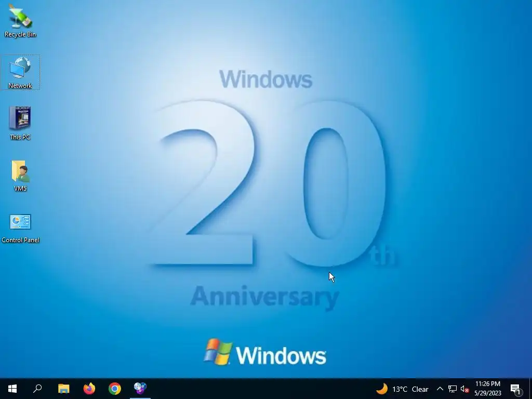Viewport: 532px width, 399px height.
Task: Open the weather widget moon icon
Action: [x=382, y=389]
